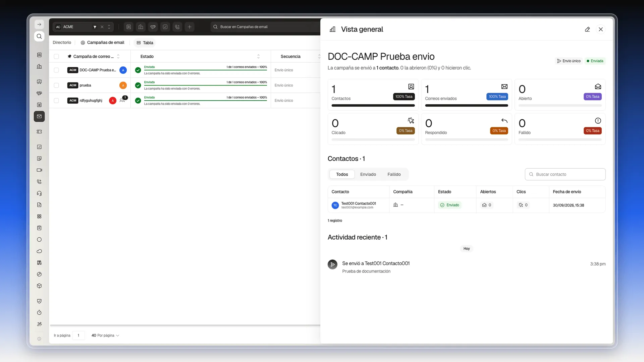Go to Directorio breadcrumb

pos(62,43)
